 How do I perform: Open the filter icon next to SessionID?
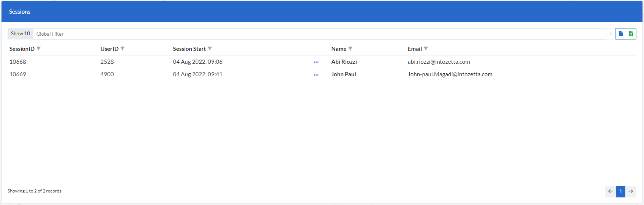click(39, 49)
